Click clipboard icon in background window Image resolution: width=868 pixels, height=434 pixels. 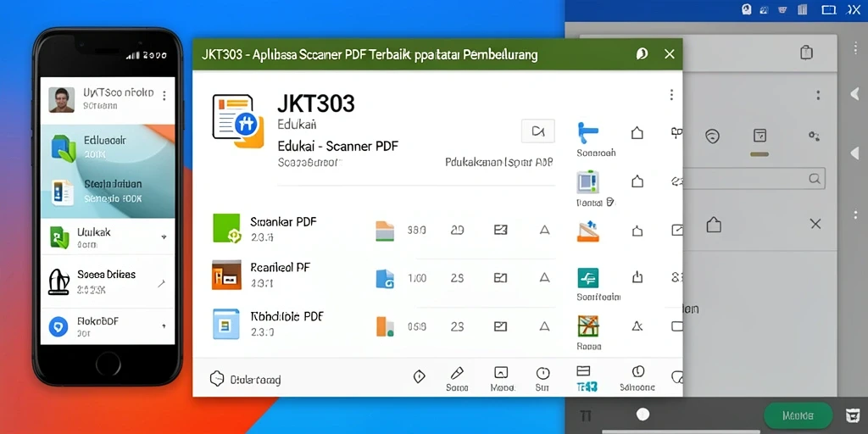(807, 52)
